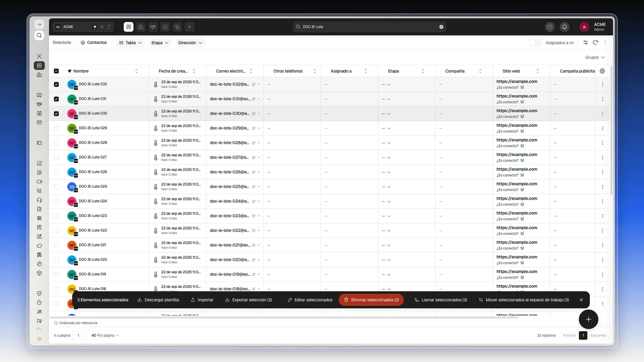The width and height of the screenshot is (644, 362).
Task: Open the tasks checkbox tab icon in top bar
Action: point(165,27)
